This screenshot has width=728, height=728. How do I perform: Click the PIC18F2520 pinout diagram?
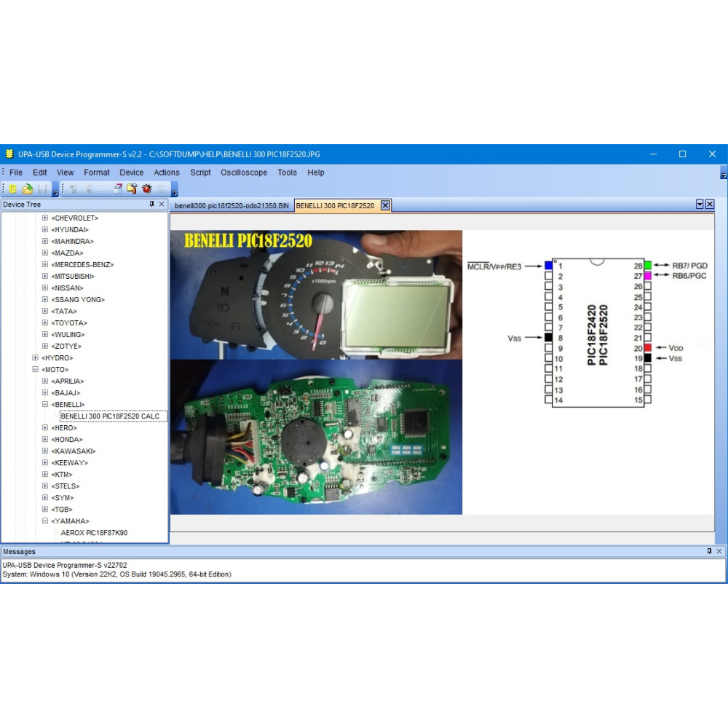click(x=587, y=331)
